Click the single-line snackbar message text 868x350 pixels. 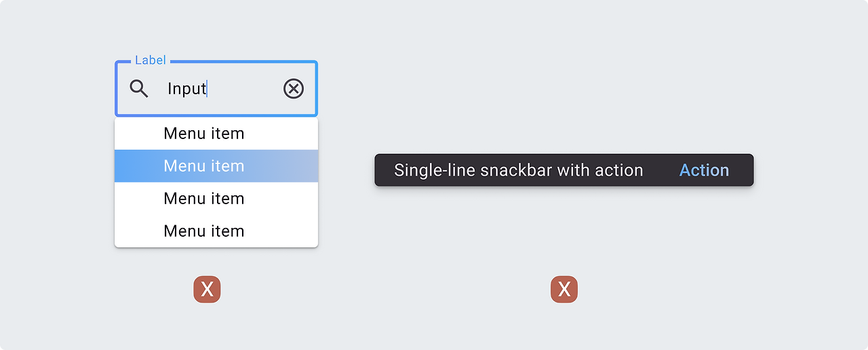coord(518,170)
